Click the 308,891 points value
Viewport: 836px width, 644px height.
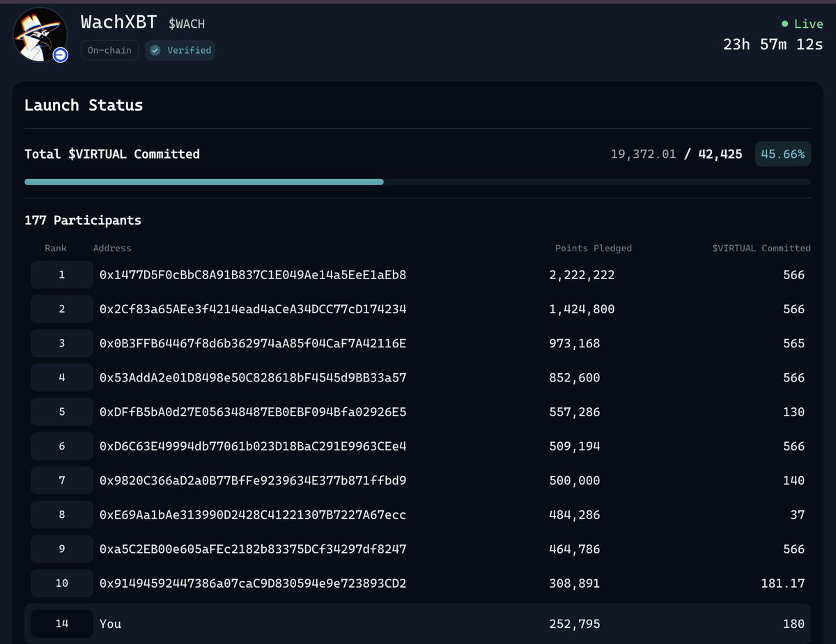574,583
